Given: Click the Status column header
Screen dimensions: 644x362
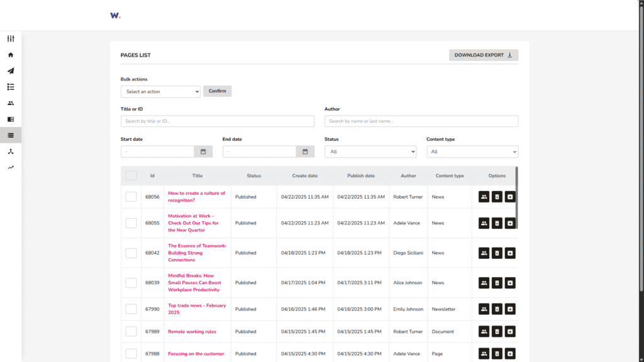Looking at the screenshot, I should point(254,176).
